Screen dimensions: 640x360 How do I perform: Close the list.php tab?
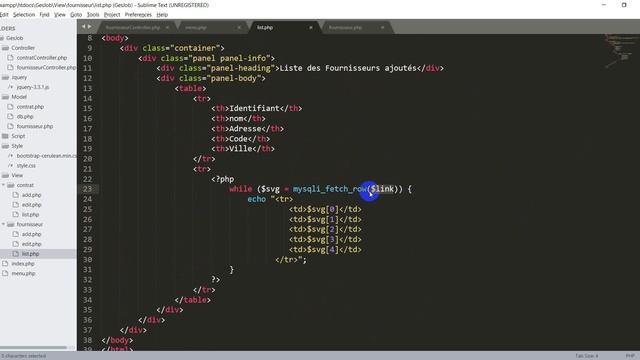(311, 27)
